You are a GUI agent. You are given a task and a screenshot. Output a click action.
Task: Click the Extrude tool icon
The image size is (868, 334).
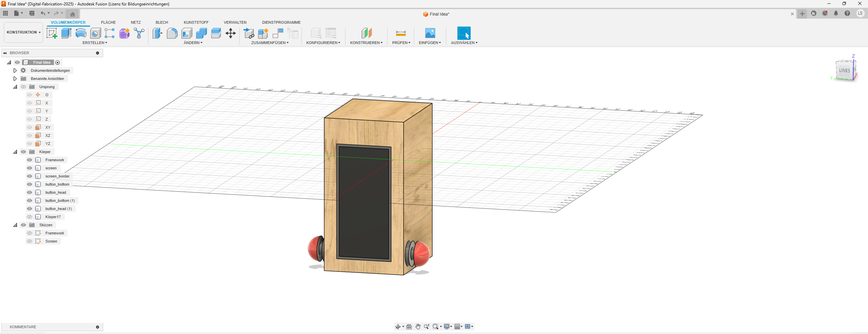point(66,33)
